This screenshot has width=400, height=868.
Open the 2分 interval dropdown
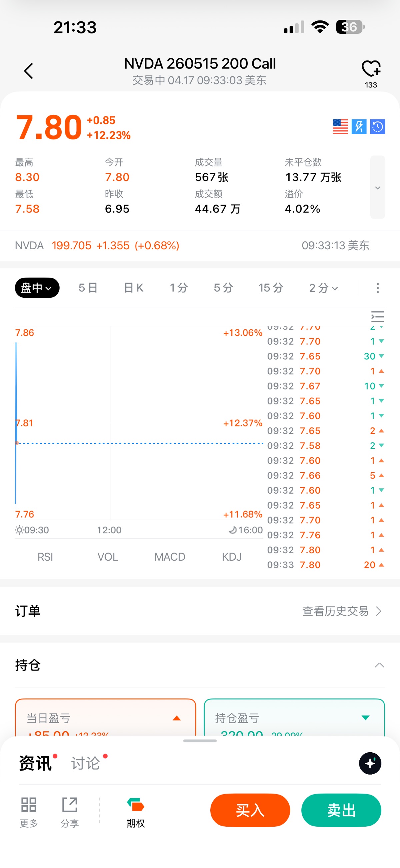pos(323,288)
